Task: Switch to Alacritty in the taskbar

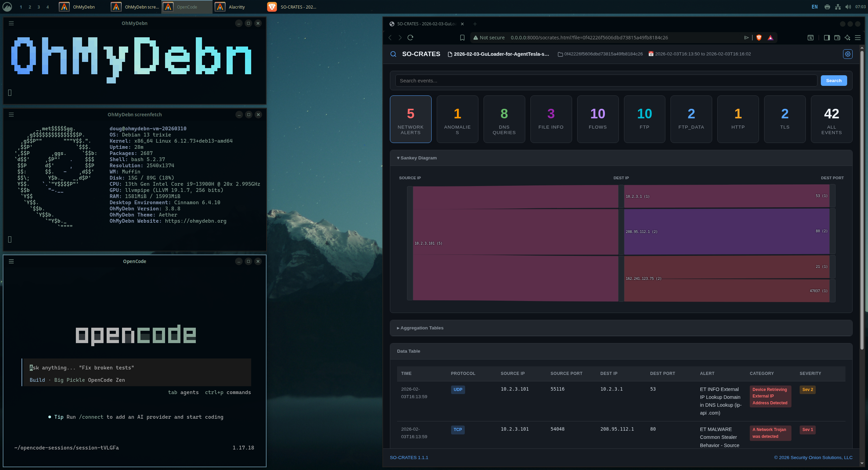Action: pos(239,7)
